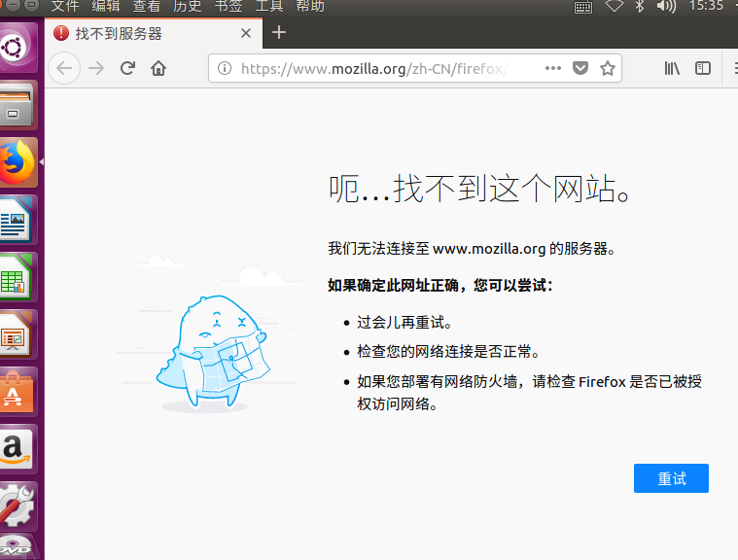Bookmark this page with the star
The height and width of the screenshot is (560, 738).
608,68
